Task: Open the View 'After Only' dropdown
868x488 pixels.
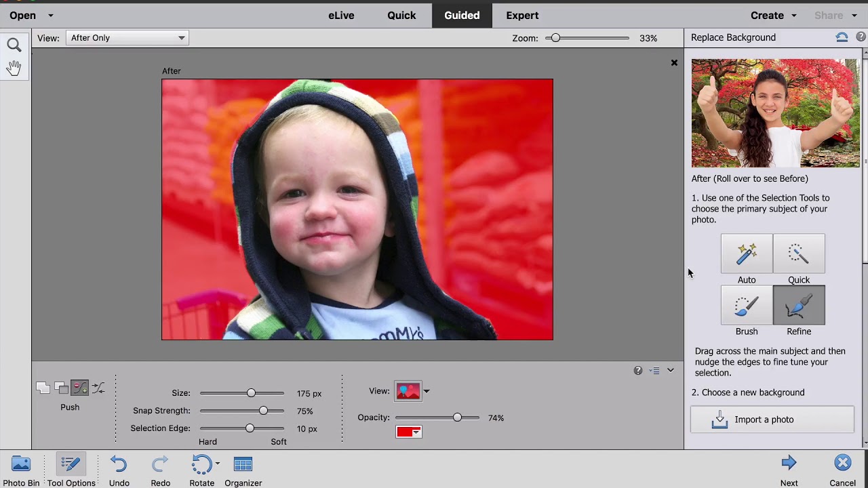Action: click(127, 38)
